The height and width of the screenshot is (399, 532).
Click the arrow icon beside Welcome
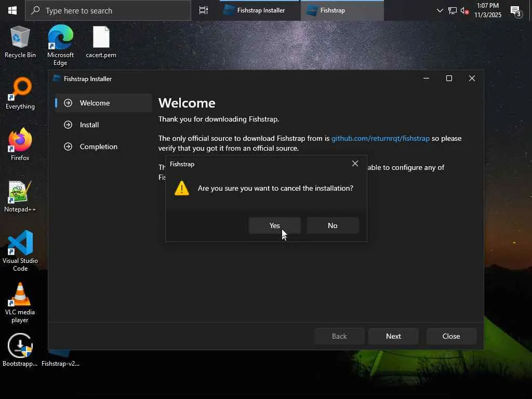68,103
